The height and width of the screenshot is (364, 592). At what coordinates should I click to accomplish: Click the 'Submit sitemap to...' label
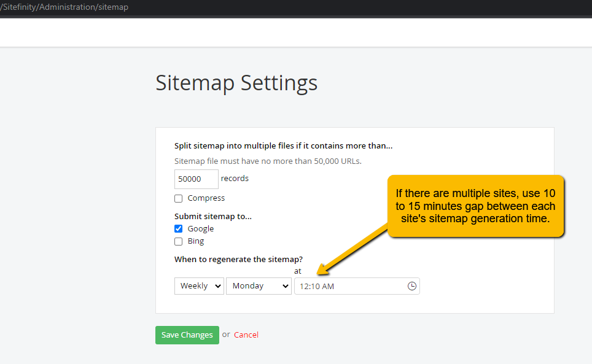click(x=213, y=216)
